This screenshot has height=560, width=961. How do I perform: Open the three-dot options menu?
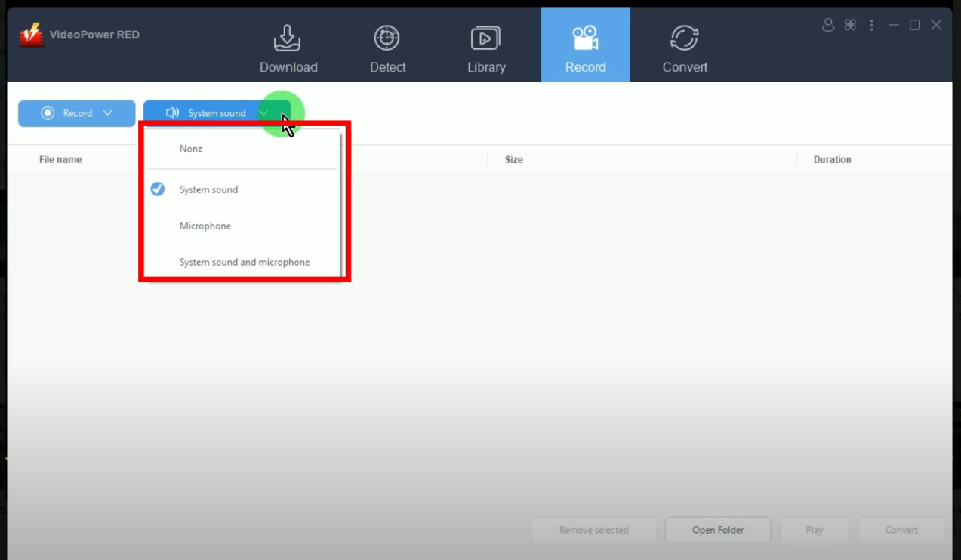pyautogui.click(x=871, y=25)
